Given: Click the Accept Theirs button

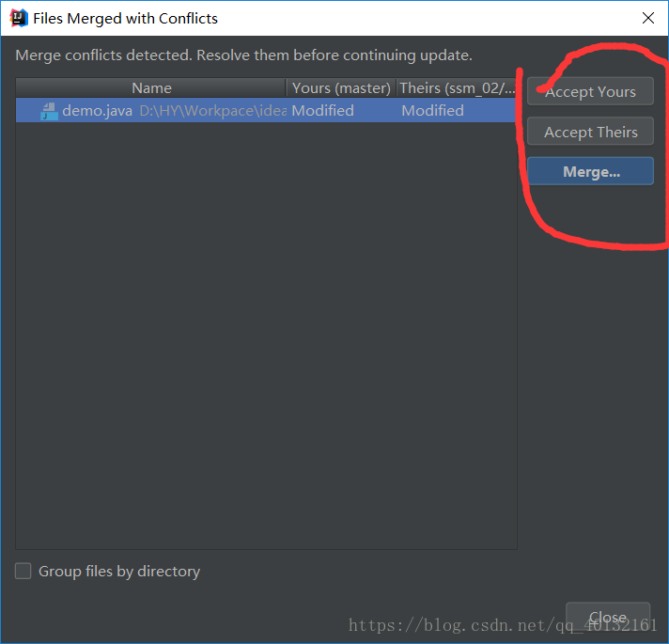Looking at the screenshot, I should point(590,132).
